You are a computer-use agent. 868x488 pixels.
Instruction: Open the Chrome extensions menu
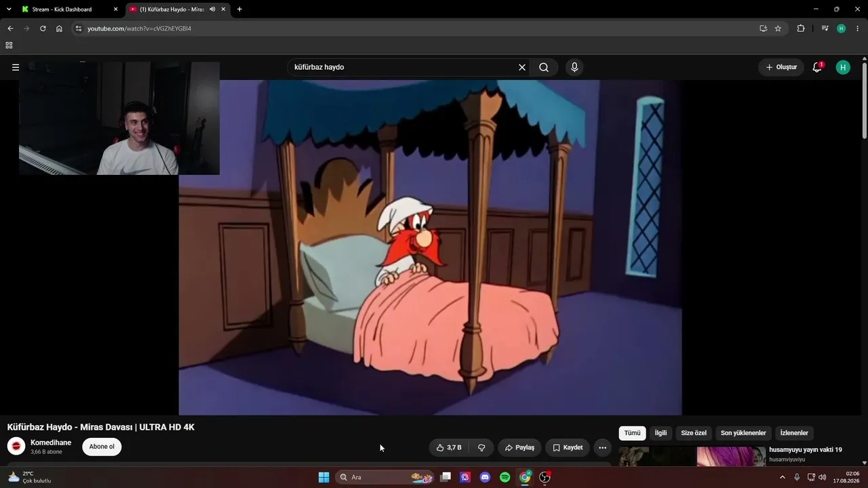[x=801, y=28]
